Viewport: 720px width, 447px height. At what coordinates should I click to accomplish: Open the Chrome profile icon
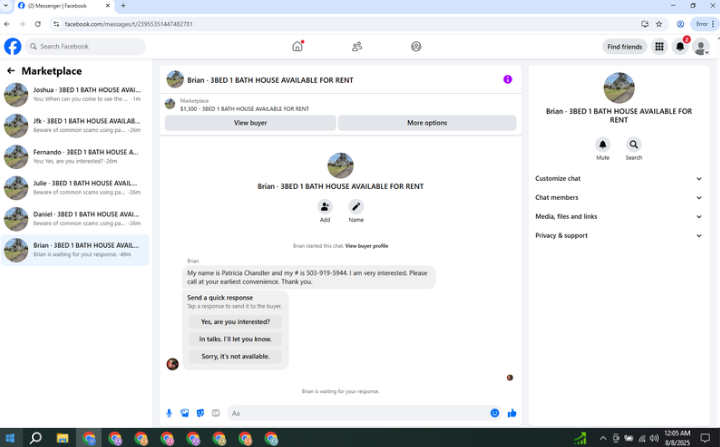681,24
